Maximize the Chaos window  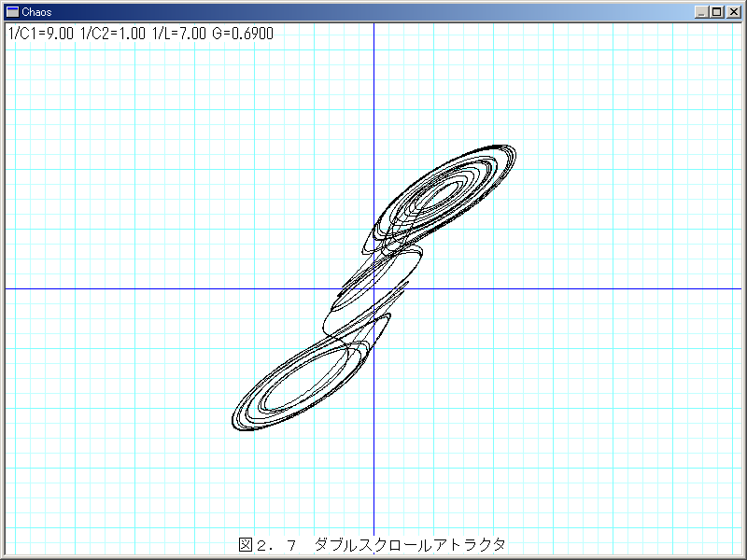pos(716,12)
